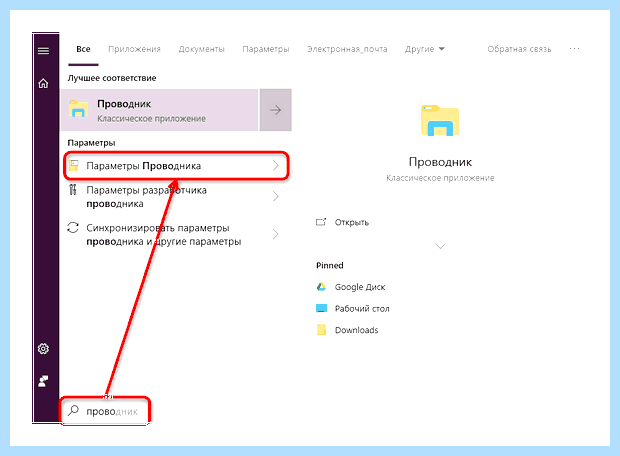This screenshot has height=456, width=620.
Task: Click the Обратная связь link
Action: 519,49
